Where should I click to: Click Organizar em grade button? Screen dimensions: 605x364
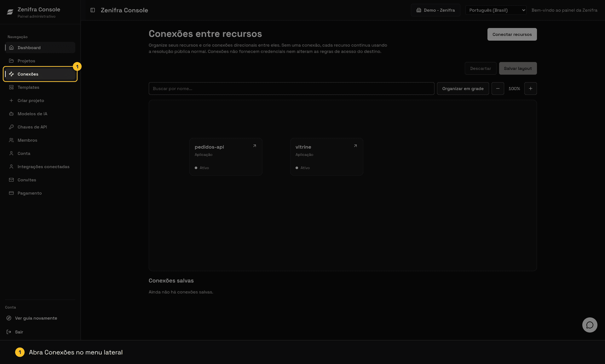463,88
